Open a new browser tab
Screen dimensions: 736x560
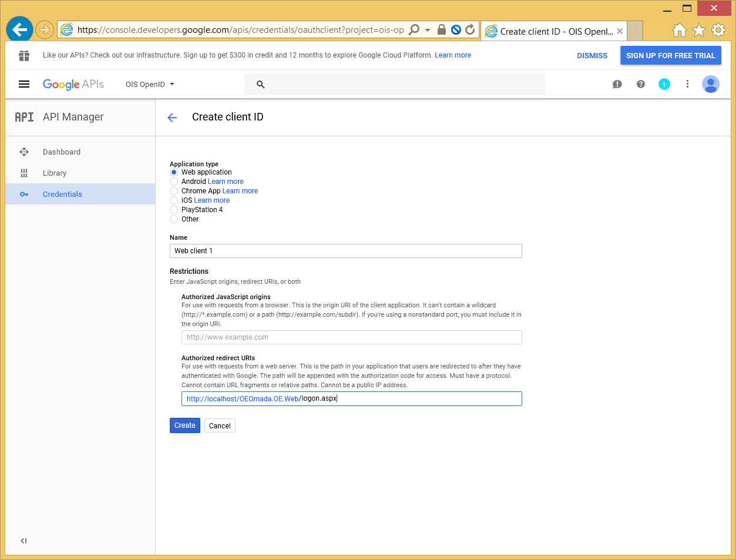coord(635,31)
